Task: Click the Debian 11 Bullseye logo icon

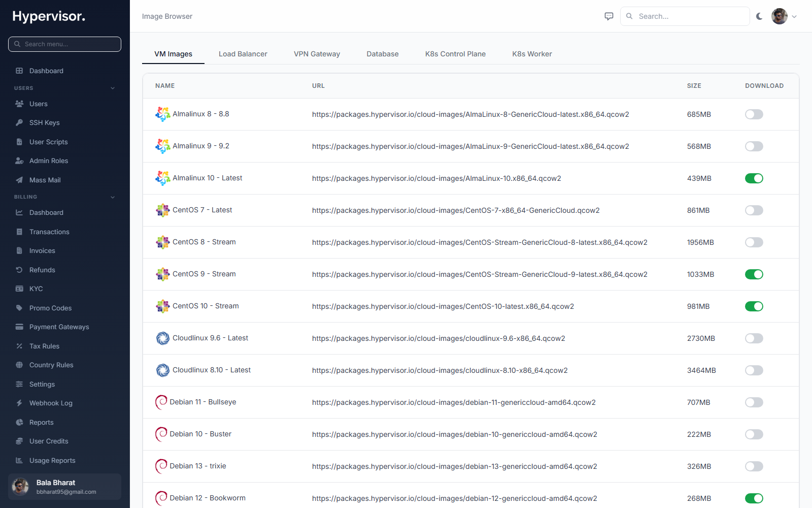Action: pos(161,402)
